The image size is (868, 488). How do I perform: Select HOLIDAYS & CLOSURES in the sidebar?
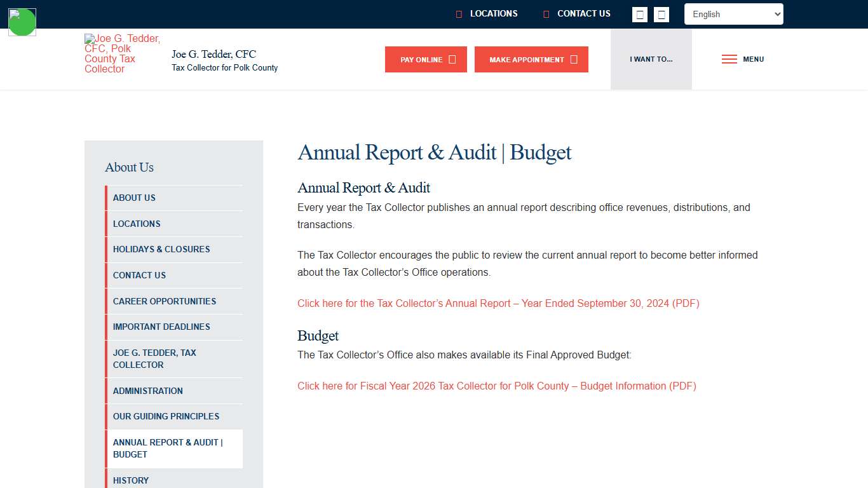161,249
